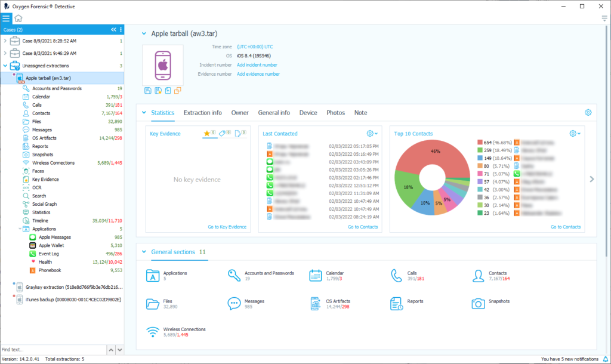Click the save extraction icon under device image
Image resolution: width=611 pixels, height=364 pixels.
[x=148, y=91]
